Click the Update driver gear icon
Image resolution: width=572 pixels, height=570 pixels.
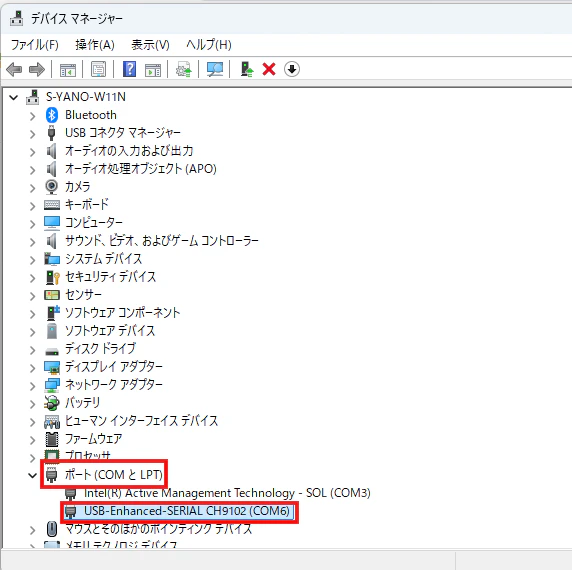(x=183, y=69)
